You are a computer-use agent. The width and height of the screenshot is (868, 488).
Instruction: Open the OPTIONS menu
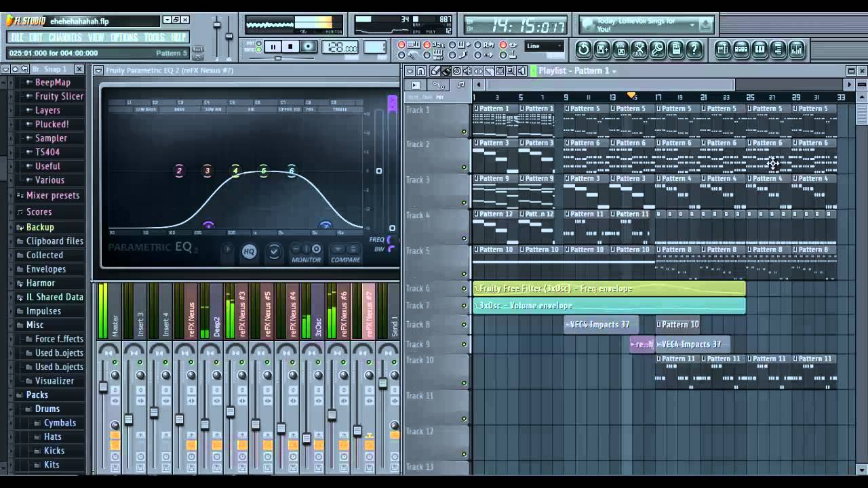pos(124,37)
